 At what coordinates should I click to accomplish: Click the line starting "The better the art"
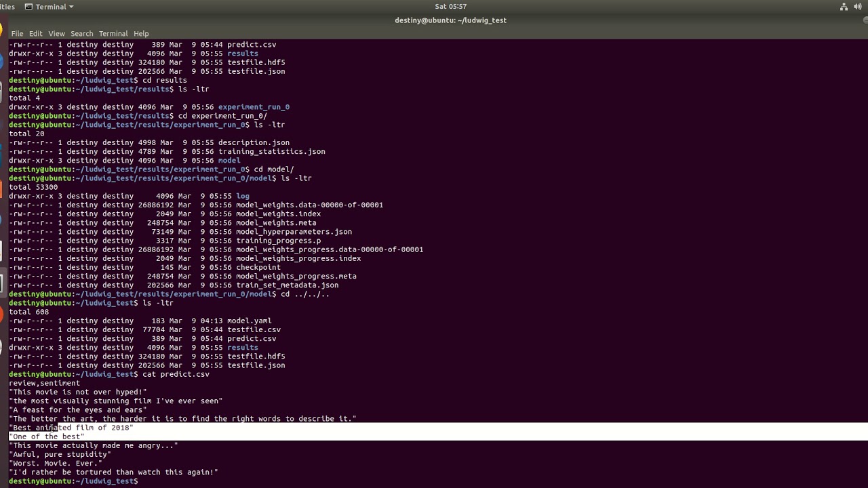[182, 418]
